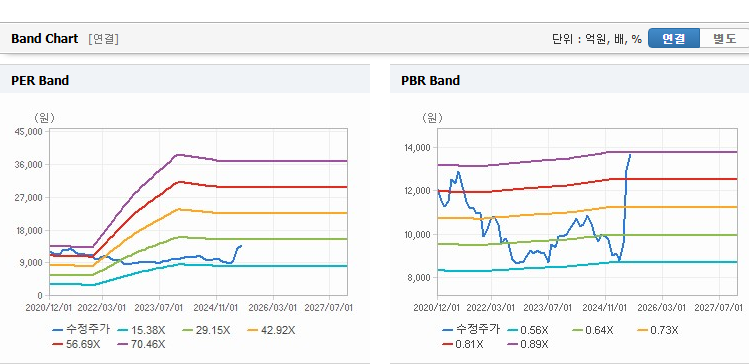Switch to the 별도 separate view
The width and height of the screenshot is (749, 364).
pos(725,39)
